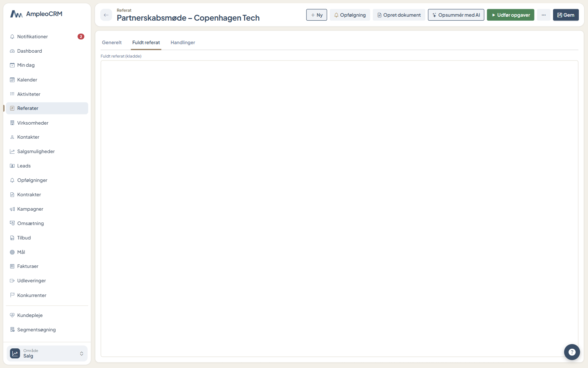Open Dashboard via its sidebar icon
Screen dimensions: 588x368
12,51
